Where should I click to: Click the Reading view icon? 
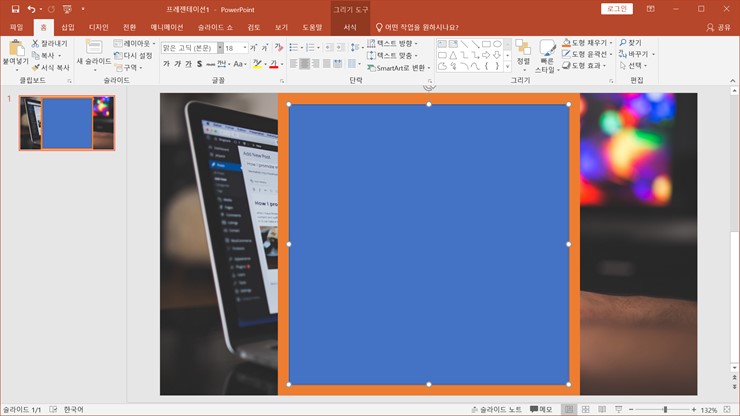coord(602,409)
